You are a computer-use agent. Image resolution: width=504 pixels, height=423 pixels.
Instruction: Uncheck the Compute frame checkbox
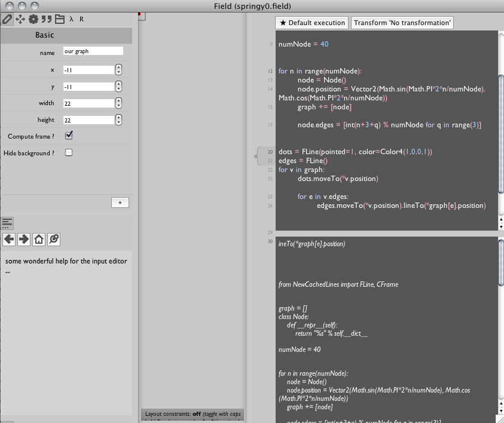(69, 136)
